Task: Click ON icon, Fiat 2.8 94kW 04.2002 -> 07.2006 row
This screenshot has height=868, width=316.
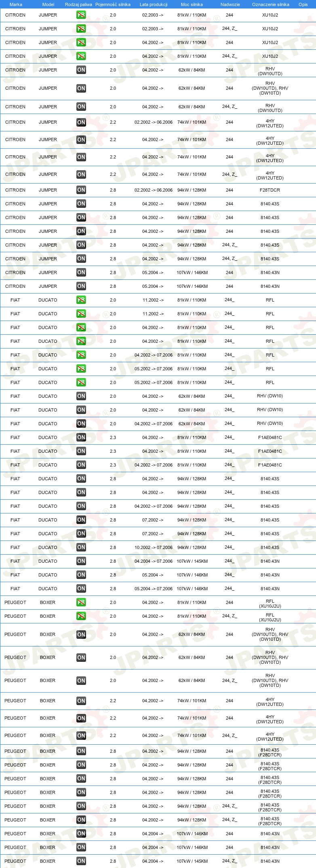Action: pyautogui.click(x=81, y=506)
